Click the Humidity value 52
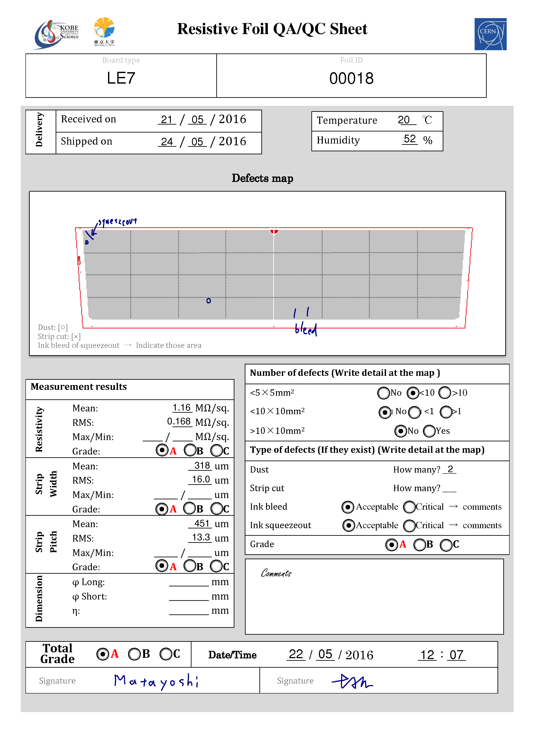 pos(409,139)
